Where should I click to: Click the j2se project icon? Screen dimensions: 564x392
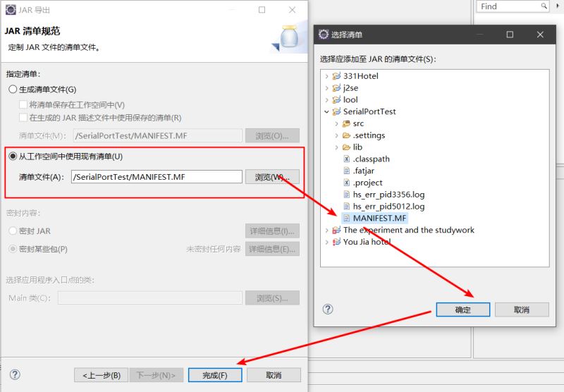(336, 87)
